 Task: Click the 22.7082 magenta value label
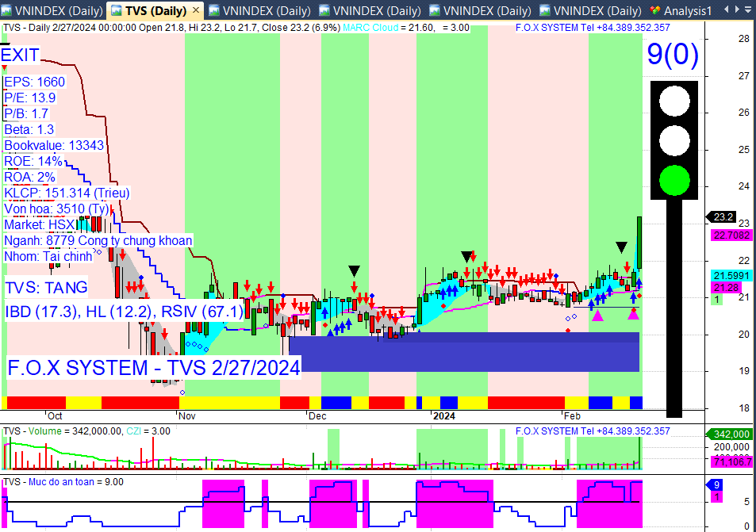coord(732,235)
